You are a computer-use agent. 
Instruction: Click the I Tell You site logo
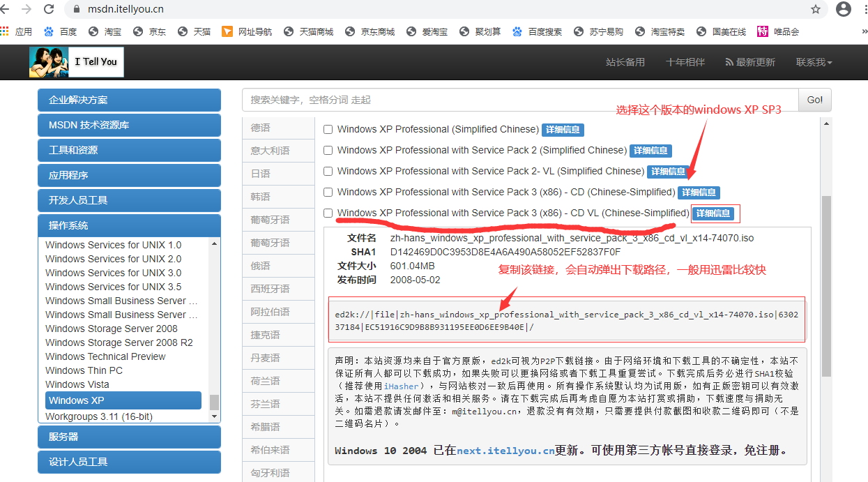click(x=76, y=62)
